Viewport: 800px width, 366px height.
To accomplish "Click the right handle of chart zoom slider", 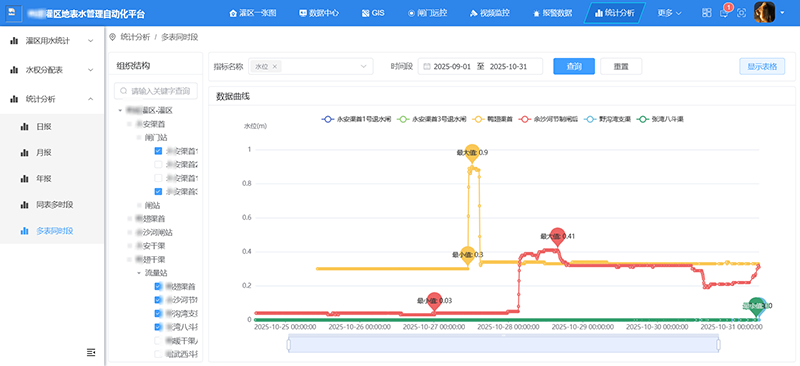I will [x=719, y=345].
